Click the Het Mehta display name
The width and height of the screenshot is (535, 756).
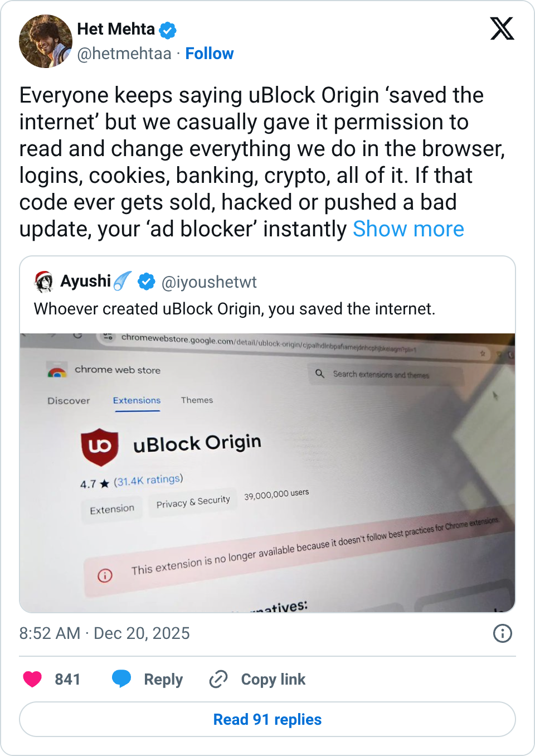116,29
